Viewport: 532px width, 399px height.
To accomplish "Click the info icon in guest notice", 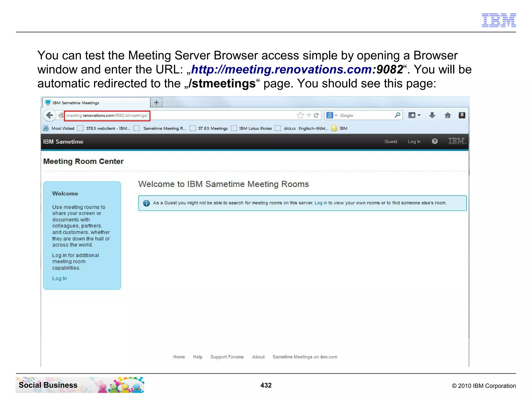I will click(x=147, y=203).
